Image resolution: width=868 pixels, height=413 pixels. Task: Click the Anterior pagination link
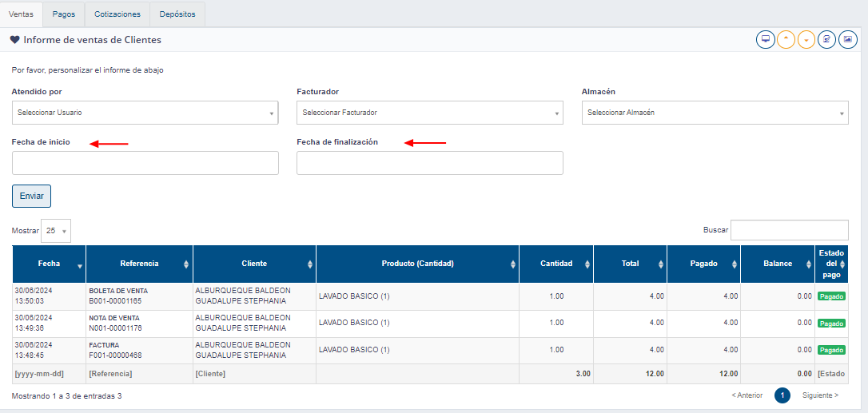[747, 395]
